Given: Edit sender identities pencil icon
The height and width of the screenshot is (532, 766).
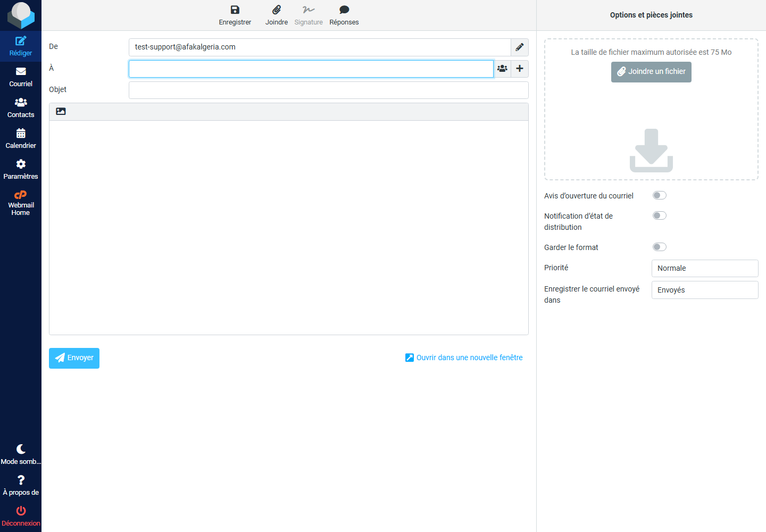Looking at the screenshot, I should point(520,47).
